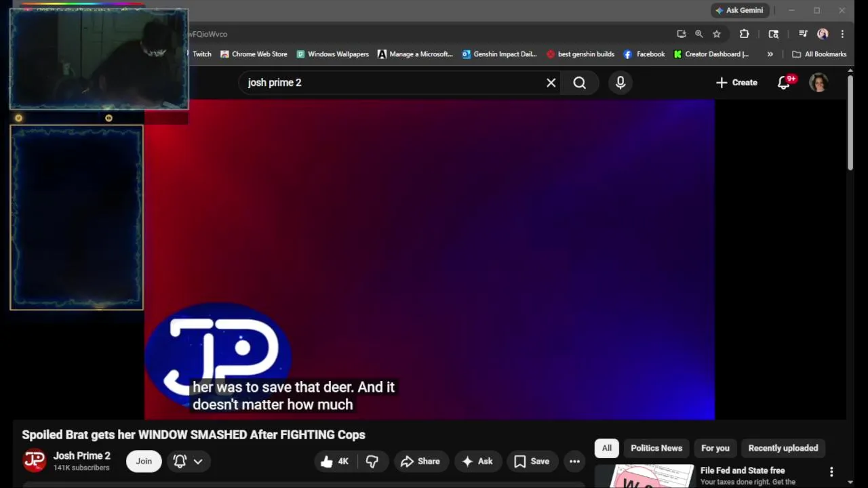
Task: Like the video with thumbs up
Action: tap(335, 462)
